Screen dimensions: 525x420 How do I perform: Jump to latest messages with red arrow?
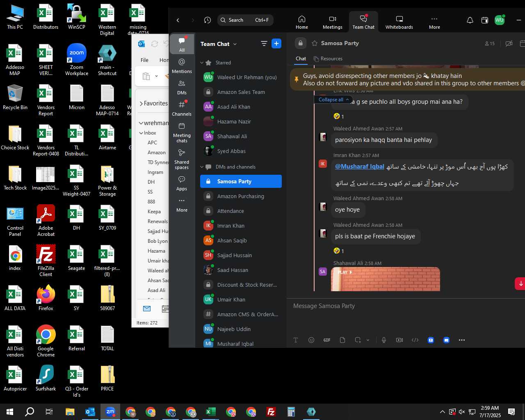520,283
